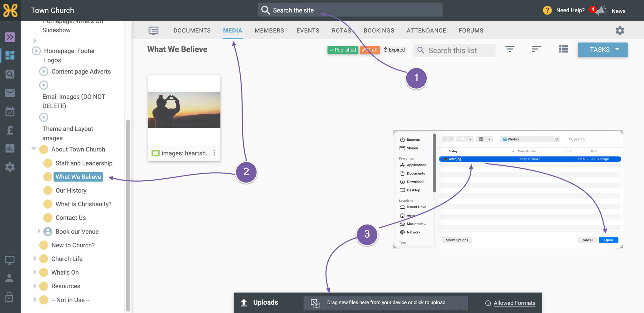Select Altar.jpg in the file dialog
This screenshot has height=313, width=644.
pyautogui.click(x=530, y=159)
